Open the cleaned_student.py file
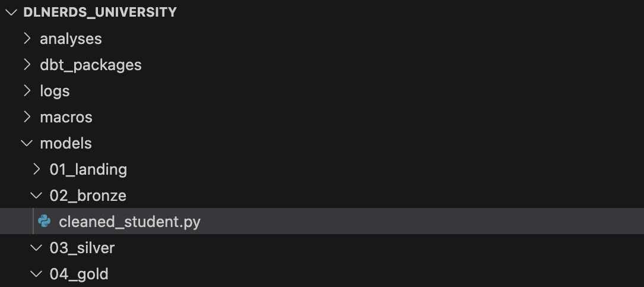This screenshot has height=287, width=644. (x=130, y=222)
